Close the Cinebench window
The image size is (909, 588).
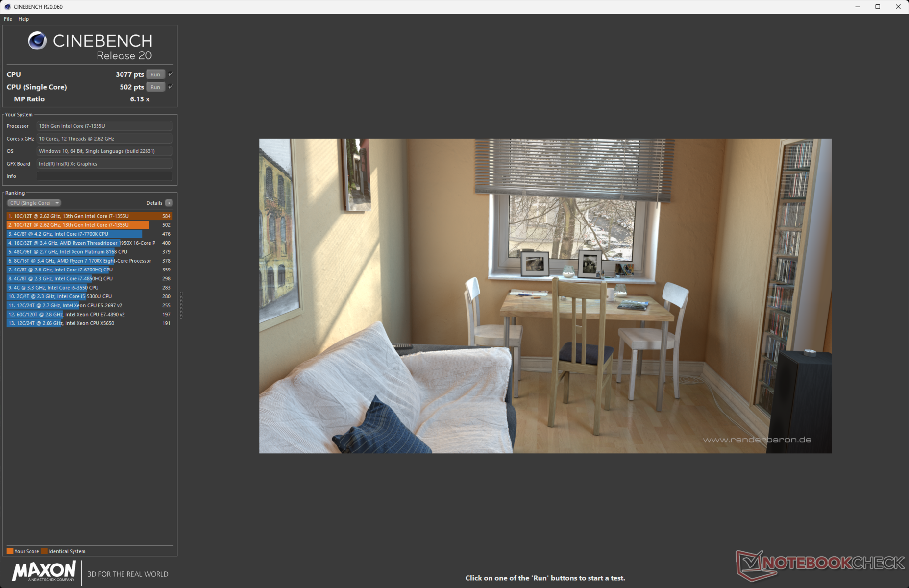point(898,7)
